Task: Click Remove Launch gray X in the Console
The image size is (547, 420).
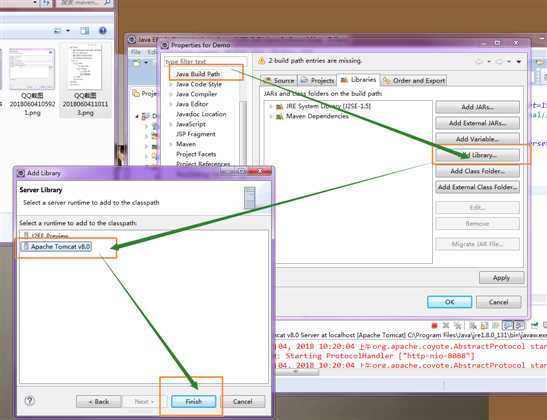Action: pyautogui.click(x=446, y=325)
